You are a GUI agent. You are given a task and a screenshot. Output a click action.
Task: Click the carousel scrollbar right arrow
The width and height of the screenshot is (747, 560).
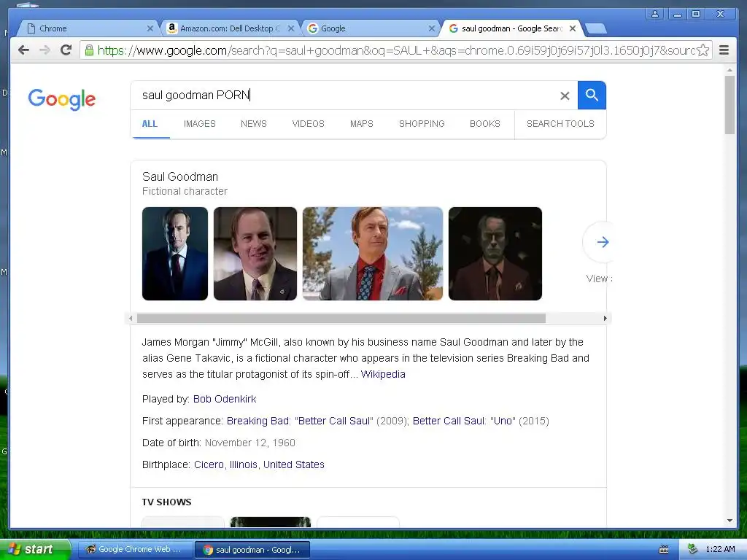[605, 318]
